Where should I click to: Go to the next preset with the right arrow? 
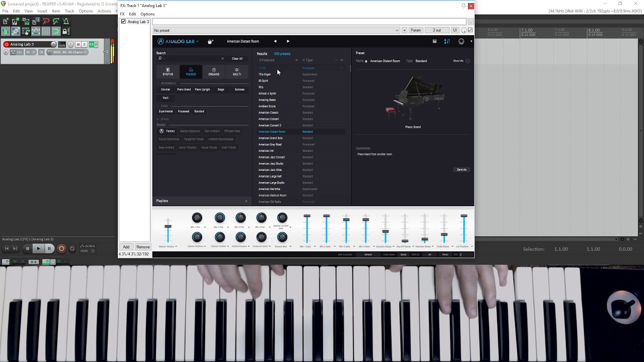point(288,41)
